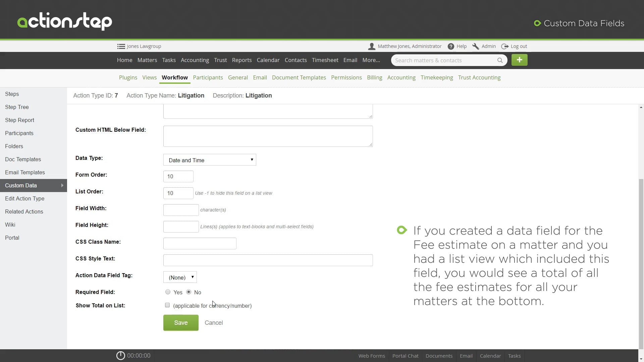Click the CSS Class Name input
The width and height of the screenshot is (644, 362).
(200, 244)
